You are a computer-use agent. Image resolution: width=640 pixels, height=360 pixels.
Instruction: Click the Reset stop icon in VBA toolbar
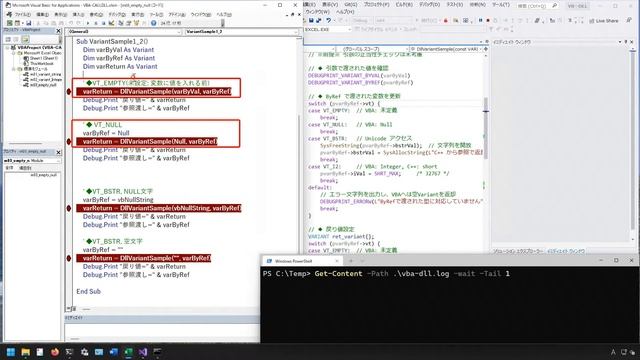coord(103,23)
